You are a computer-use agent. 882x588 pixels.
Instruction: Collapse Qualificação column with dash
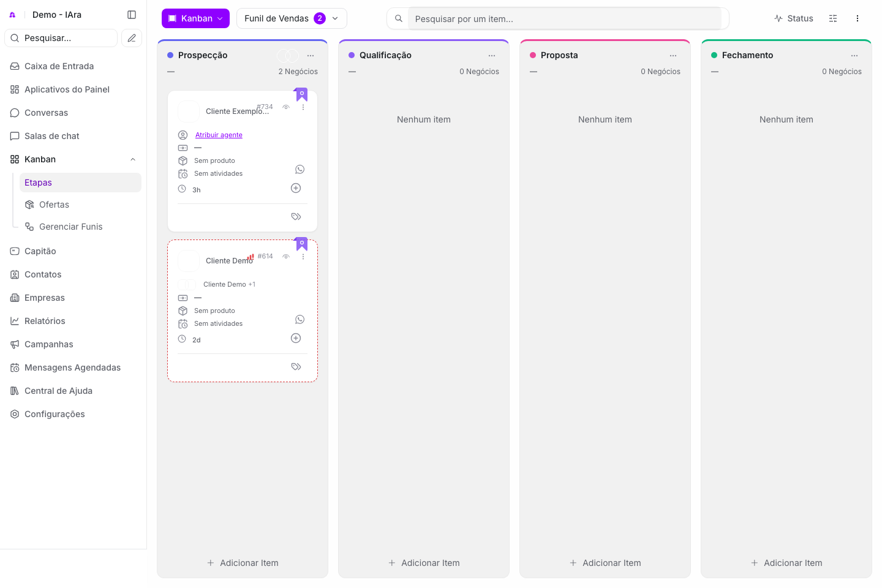point(352,72)
